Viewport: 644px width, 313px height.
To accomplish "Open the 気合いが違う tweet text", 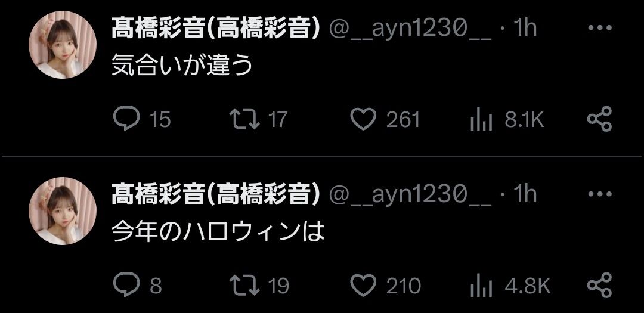I will click(182, 66).
